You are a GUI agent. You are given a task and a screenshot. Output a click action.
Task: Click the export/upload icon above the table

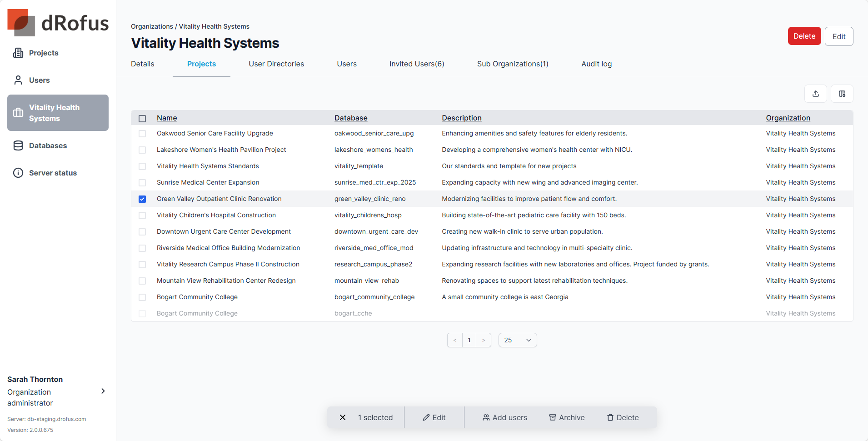(x=816, y=94)
